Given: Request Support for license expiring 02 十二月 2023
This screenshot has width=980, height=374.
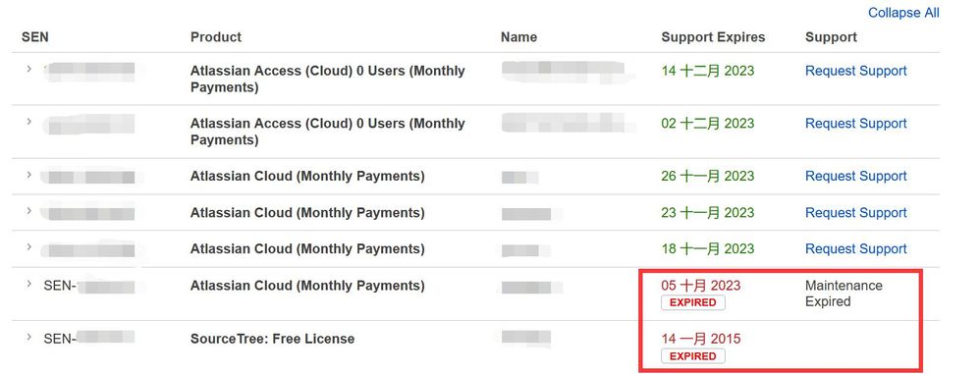Looking at the screenshot, I should tap(855, 124).
